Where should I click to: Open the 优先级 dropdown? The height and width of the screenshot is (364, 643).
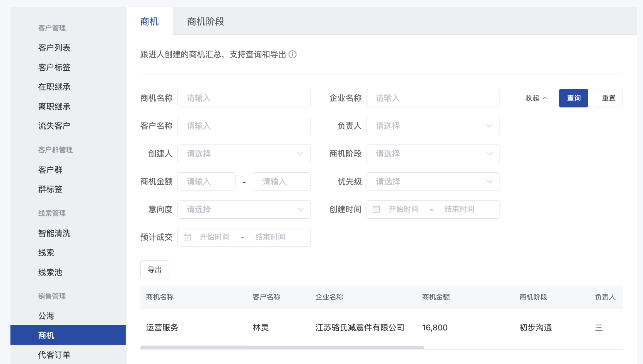click(x=433, y=182)
